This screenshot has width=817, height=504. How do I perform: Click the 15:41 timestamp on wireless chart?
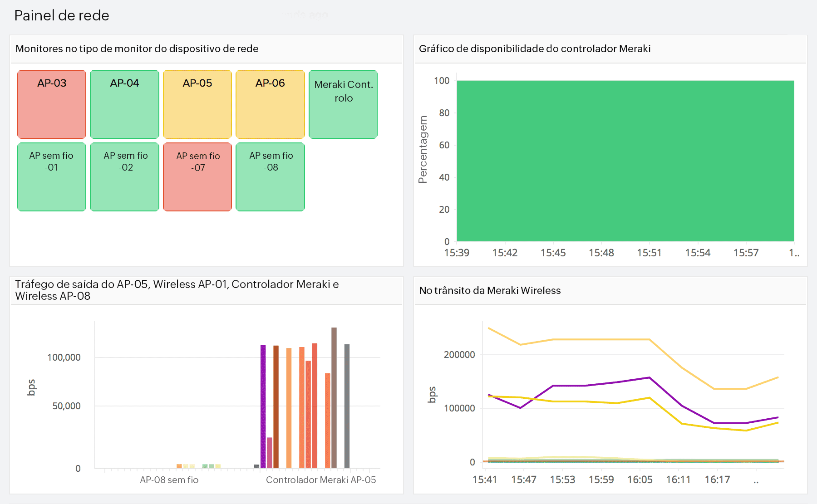pyautogui.click(x=486, y=480)
